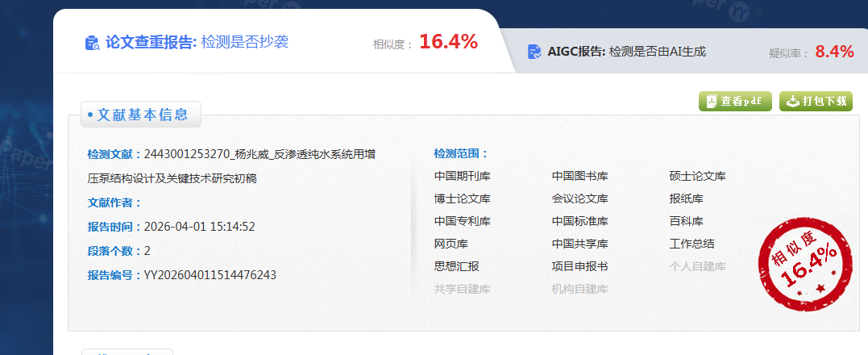The height and width of the screenshot is (355, 868).
Task: Click the 检测文献 document title text
Action: (x=231, y=166)
